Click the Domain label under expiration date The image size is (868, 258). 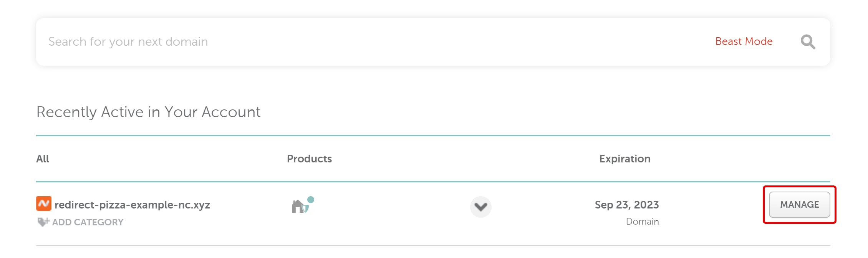point(642,222)
